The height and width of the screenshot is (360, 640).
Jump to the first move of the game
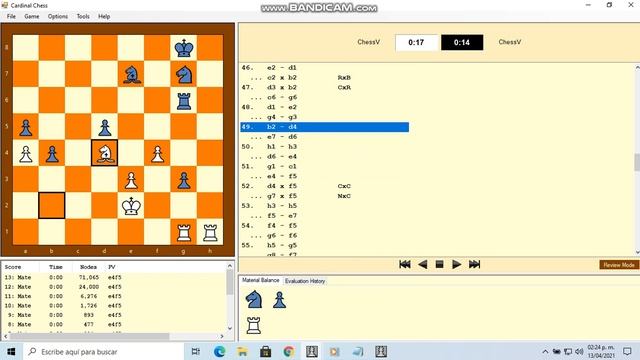404,264
